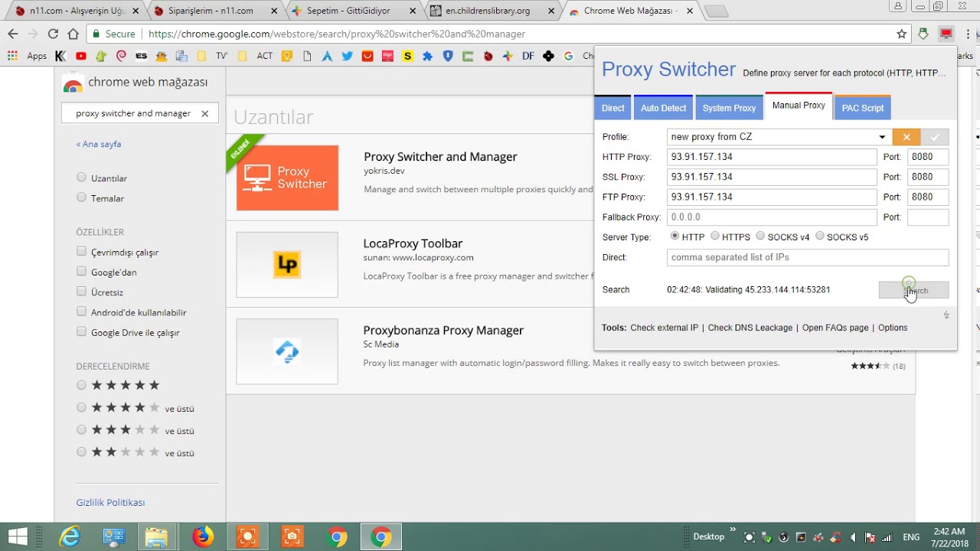Apply profile with the checkmark button

935,137
